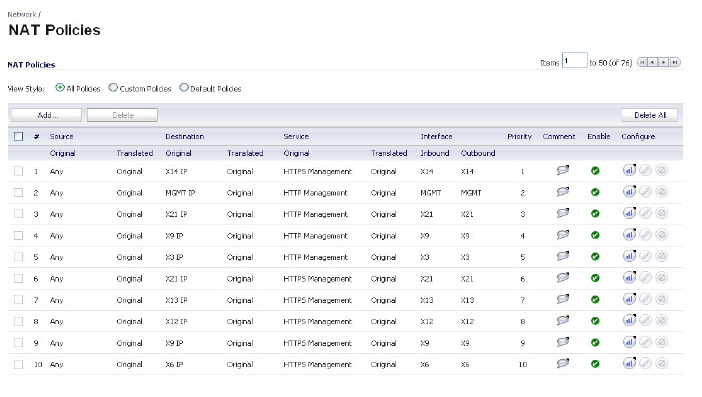Click 'HTTP Management' service in row 2
The image size is (702, 397).
(315, 193)
